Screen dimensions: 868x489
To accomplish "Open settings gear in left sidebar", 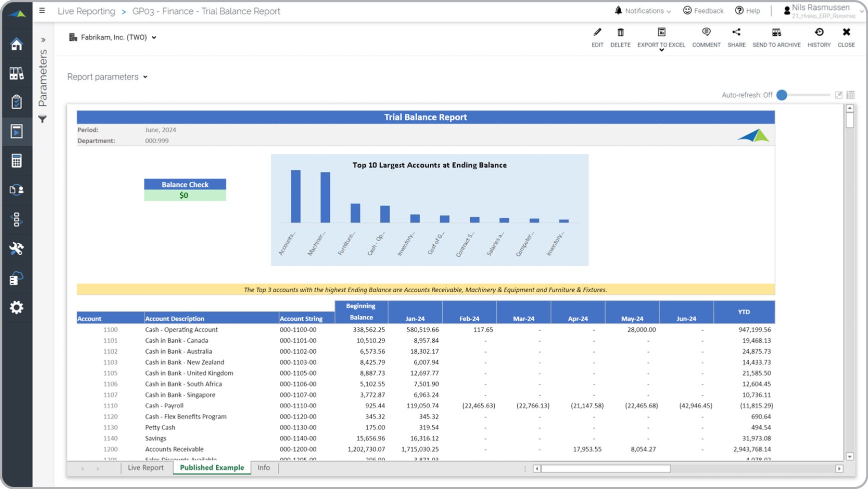I will click(x=16, y=307).
